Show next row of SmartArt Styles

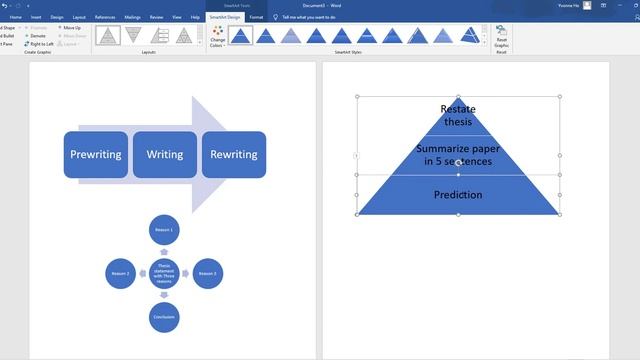tap(484, 36)
